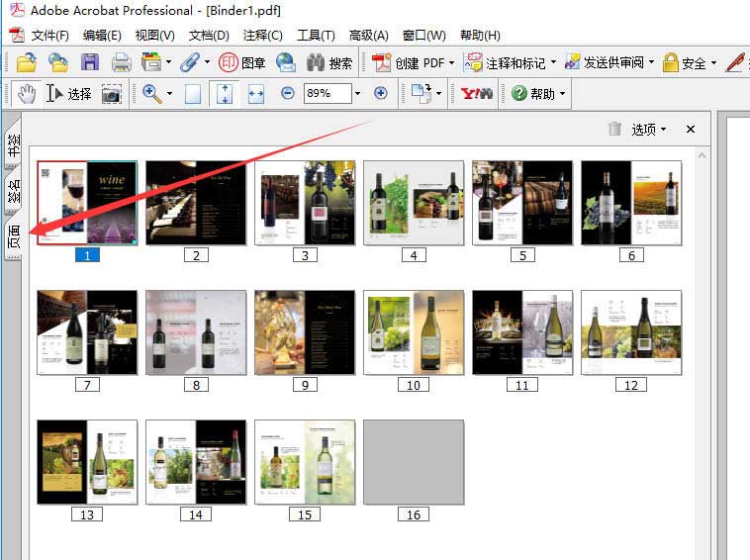This screenshot has height=560, width=750.
Task: Open the 文档(D) menu
Action: (x=208, y=36)
